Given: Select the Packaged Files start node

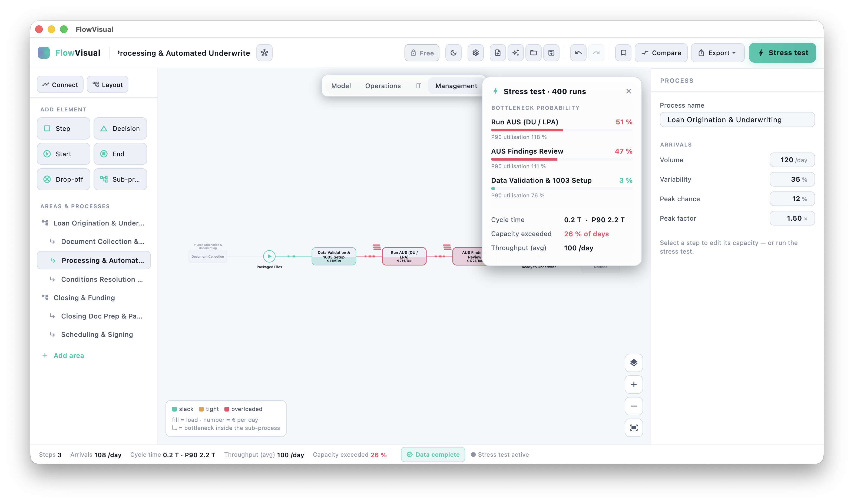Looking at the screenshot, I should (x=269, y=256).
